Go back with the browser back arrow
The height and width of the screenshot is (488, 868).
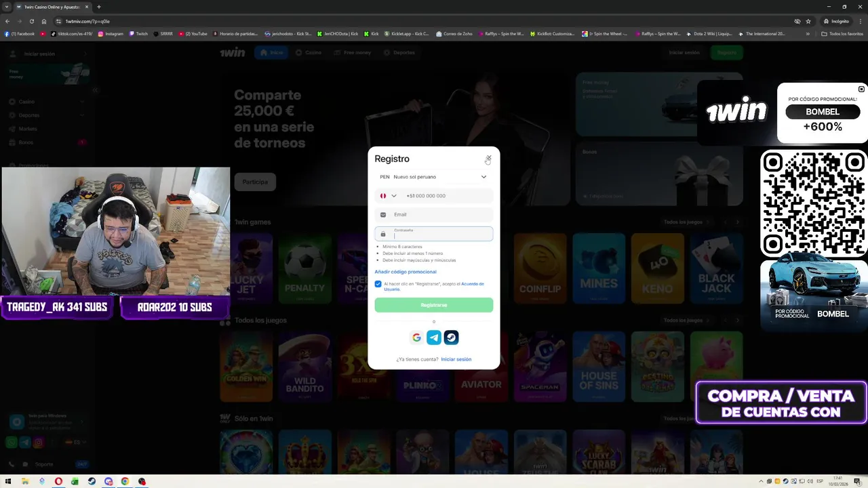(7, 21)
